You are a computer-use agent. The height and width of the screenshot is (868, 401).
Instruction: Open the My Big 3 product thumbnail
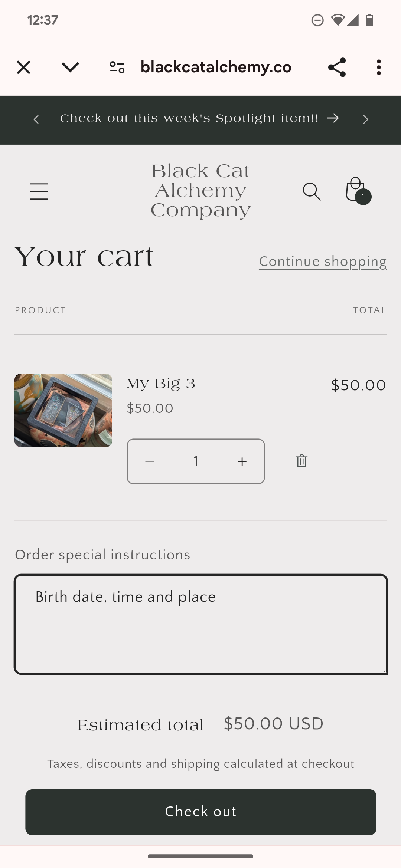click(63, 410)
